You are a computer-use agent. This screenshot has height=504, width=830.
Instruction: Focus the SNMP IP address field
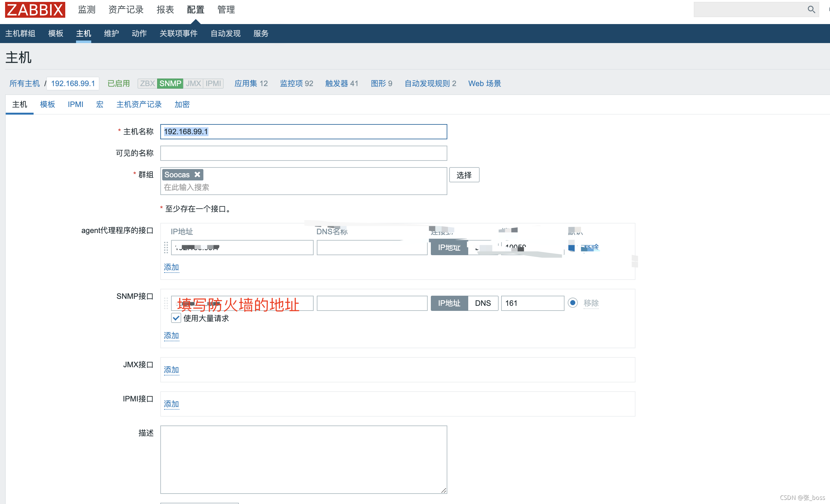242,303
